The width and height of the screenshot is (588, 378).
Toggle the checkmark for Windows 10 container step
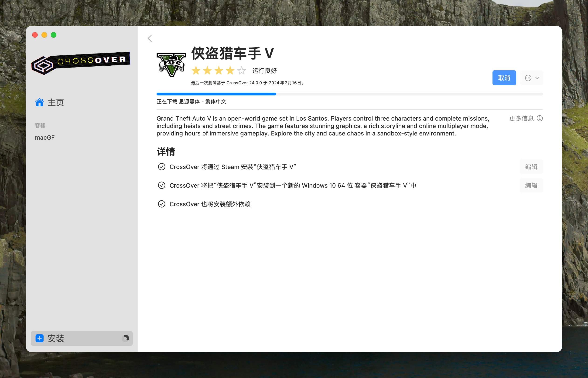pos(161,185)
